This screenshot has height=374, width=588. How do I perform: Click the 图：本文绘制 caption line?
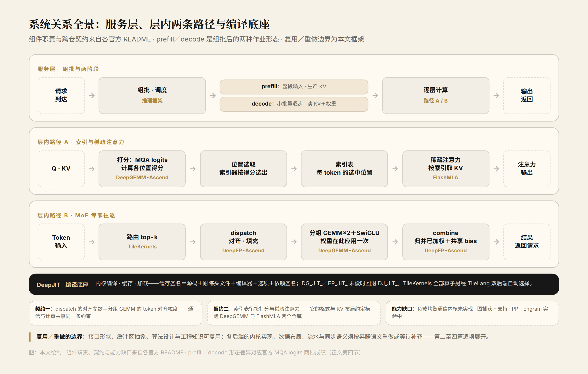(196, 352)
